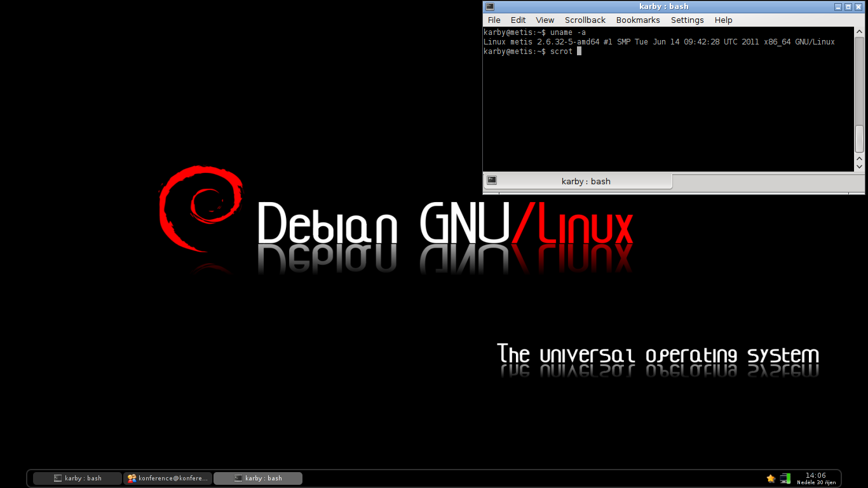The image size is (868, 488).
Task: Open the View menu in Konsole
Action: [545, 20]
